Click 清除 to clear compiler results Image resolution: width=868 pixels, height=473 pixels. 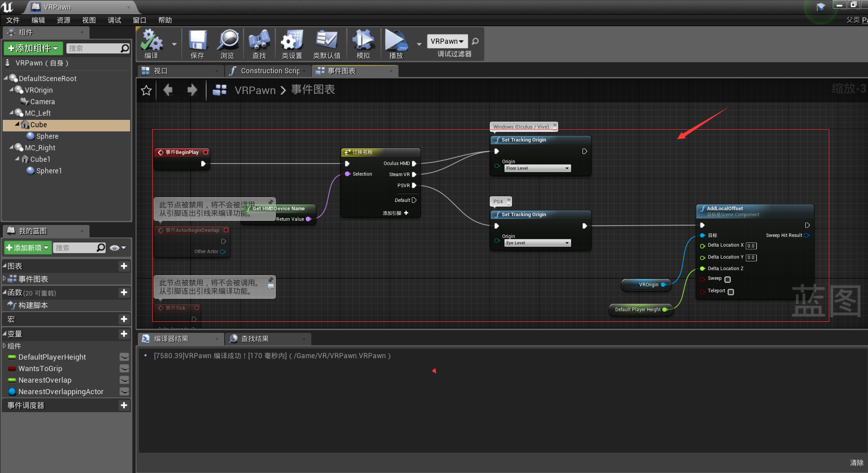pos(856,462)
